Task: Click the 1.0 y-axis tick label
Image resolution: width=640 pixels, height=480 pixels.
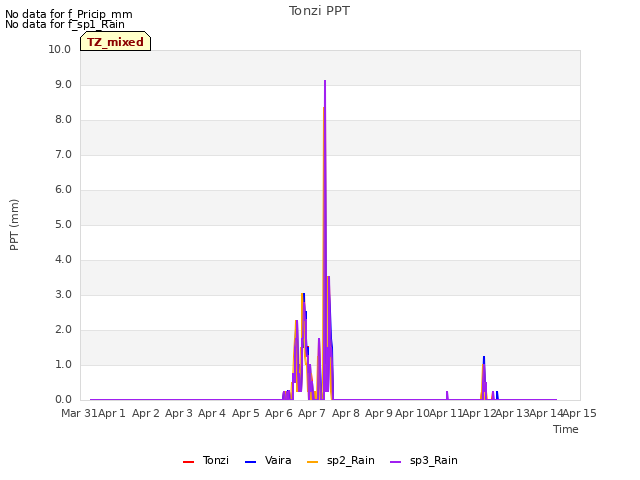Action: [63, 364]
